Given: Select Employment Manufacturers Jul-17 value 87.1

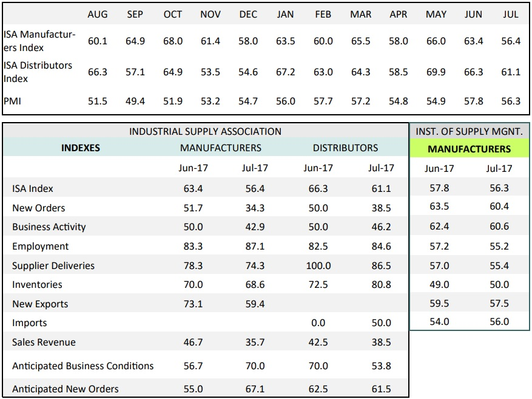Looking at the screenshot, I should pyautogui.click(x=255, y=246).
